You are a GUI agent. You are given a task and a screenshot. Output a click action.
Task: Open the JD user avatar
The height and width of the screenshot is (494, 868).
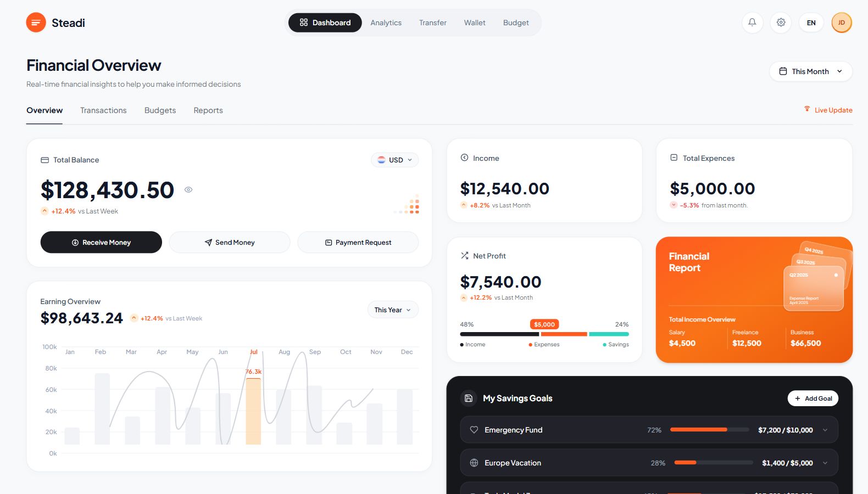(x=841, y=23)
